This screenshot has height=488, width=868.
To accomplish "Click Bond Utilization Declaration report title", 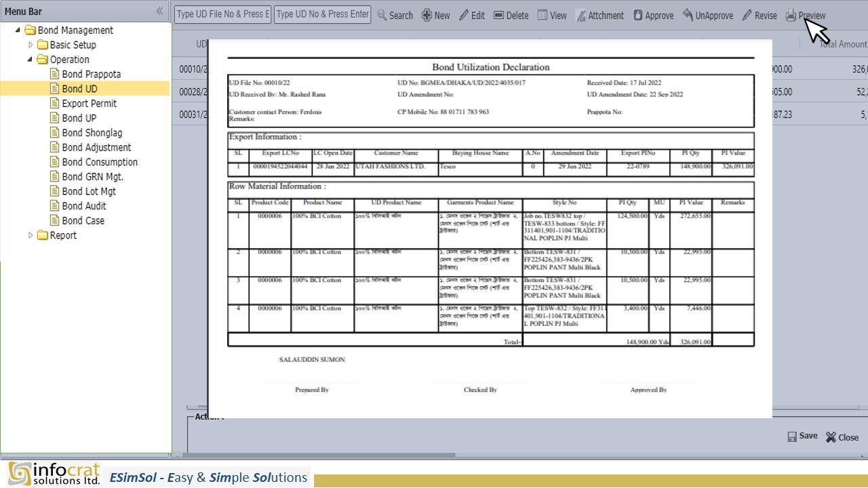I will coord(491,67).
